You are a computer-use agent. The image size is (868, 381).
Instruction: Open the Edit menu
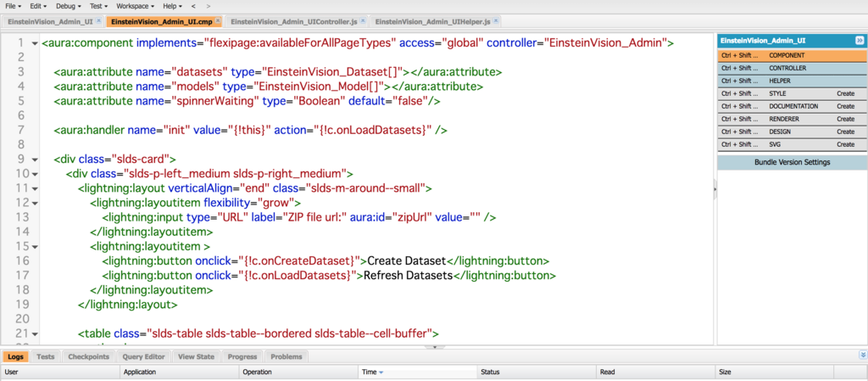click(37, 6)
